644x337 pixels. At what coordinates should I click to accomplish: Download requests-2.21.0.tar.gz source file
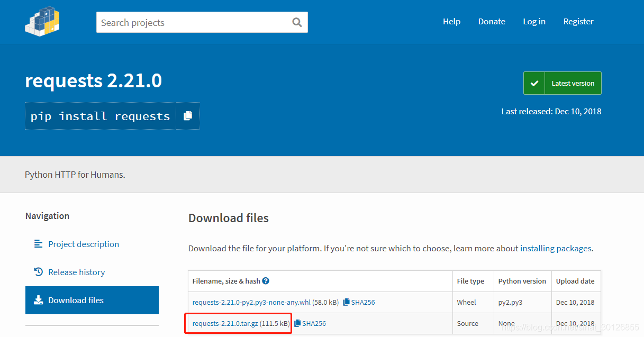tap(225, 323)
